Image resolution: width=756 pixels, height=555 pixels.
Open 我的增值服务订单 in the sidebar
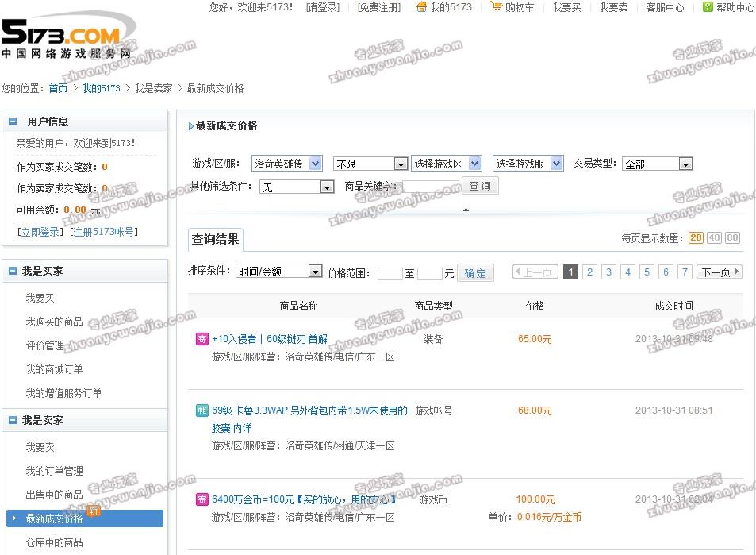[x=63, y=393]
